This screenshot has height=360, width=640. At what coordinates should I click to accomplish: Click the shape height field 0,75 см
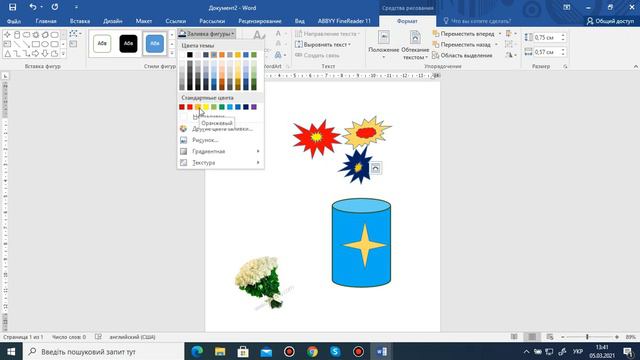tap(547, 38)
